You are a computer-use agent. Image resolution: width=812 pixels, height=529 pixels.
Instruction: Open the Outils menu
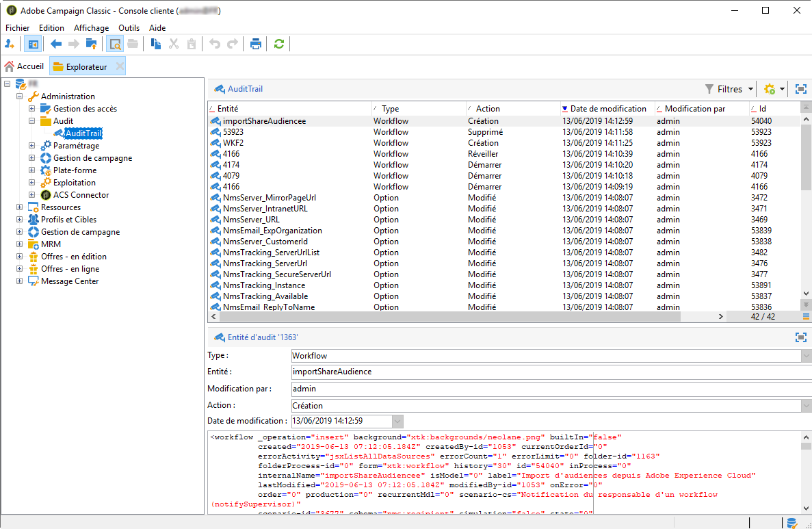tap(129, 28)
